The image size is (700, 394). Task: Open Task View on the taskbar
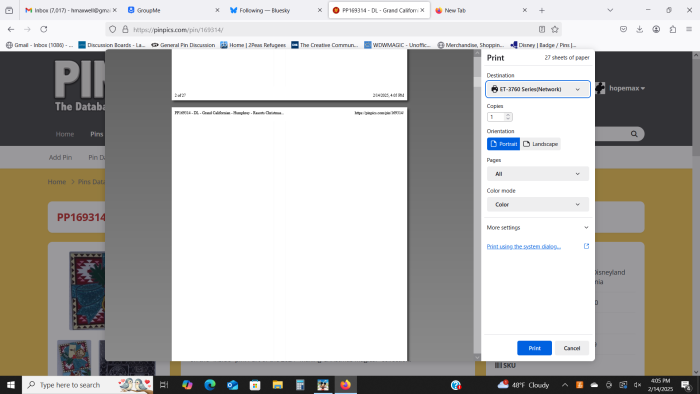[164, 385]
